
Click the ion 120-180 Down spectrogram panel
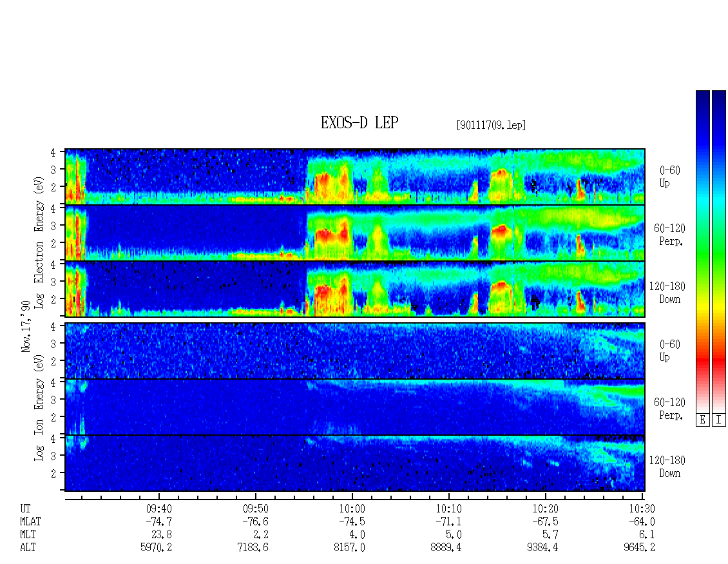[x=355, y=463]
